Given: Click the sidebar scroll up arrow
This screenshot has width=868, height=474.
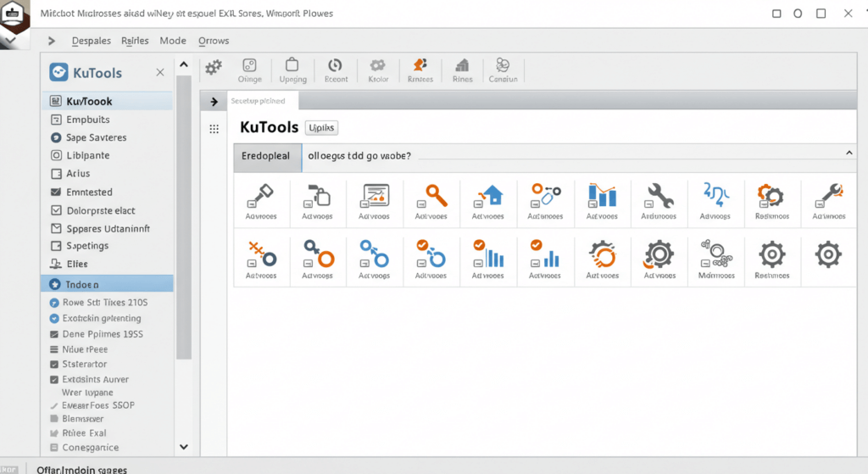Looking at the screenshot, I should click(x=184, y=64).
